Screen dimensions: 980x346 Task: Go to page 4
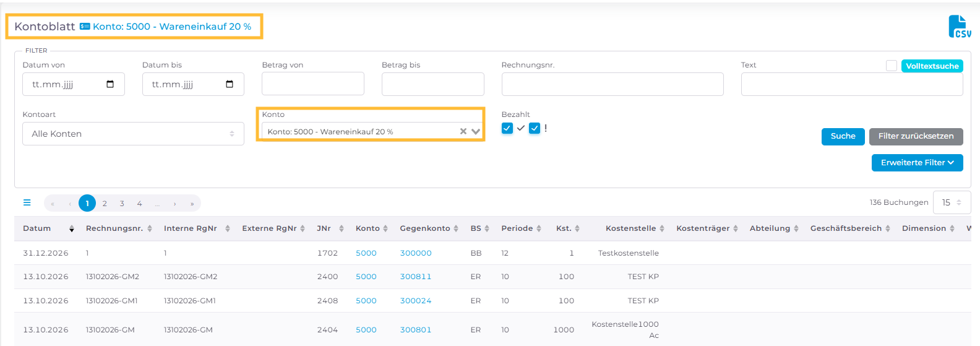[139, 203]
